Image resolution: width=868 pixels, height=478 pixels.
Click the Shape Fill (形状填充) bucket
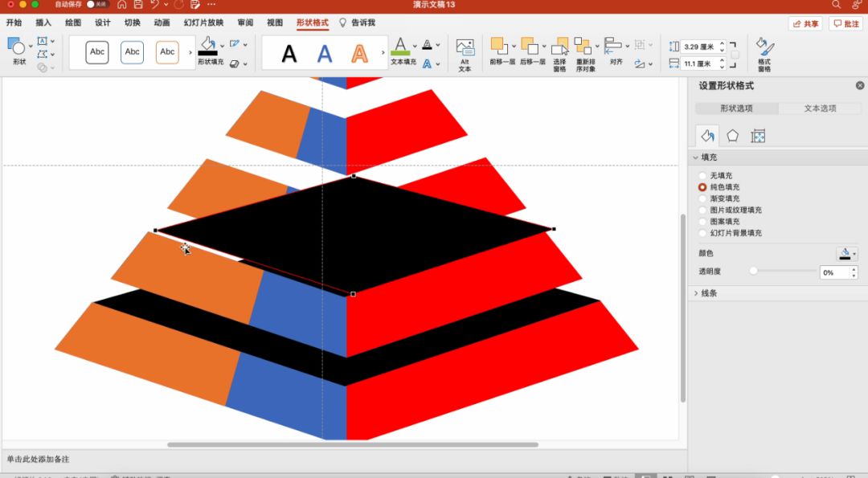click(x=207, y=46)
